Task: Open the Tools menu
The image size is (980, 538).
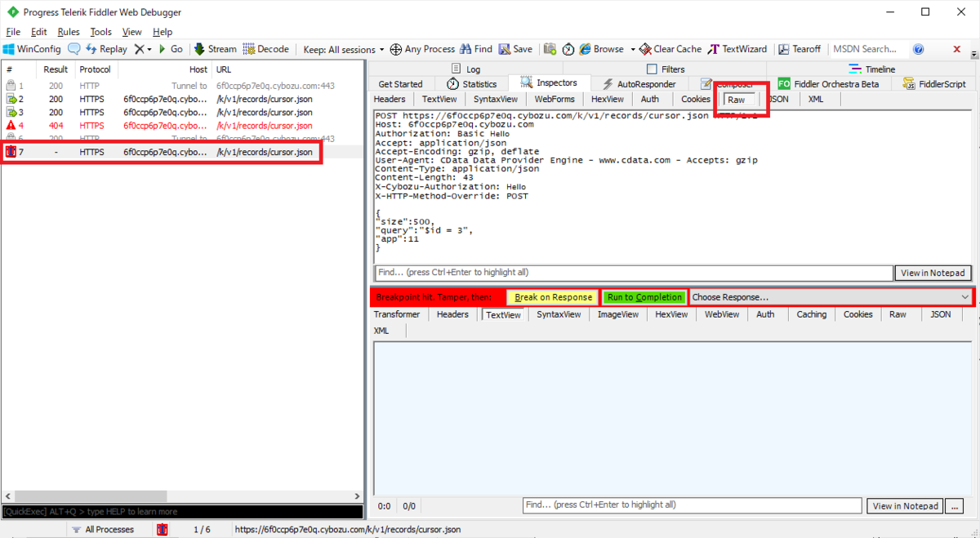Action: point(101,32)
